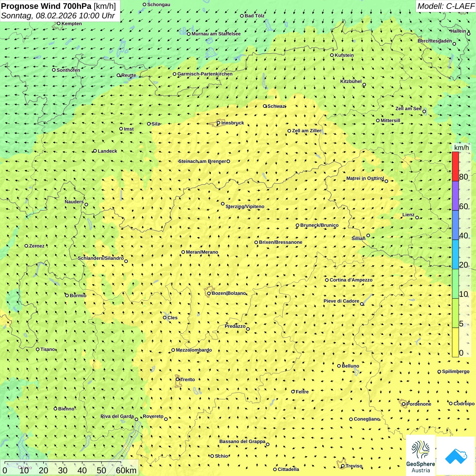Click the 'Mittersill' label

[x=390, y=120]
